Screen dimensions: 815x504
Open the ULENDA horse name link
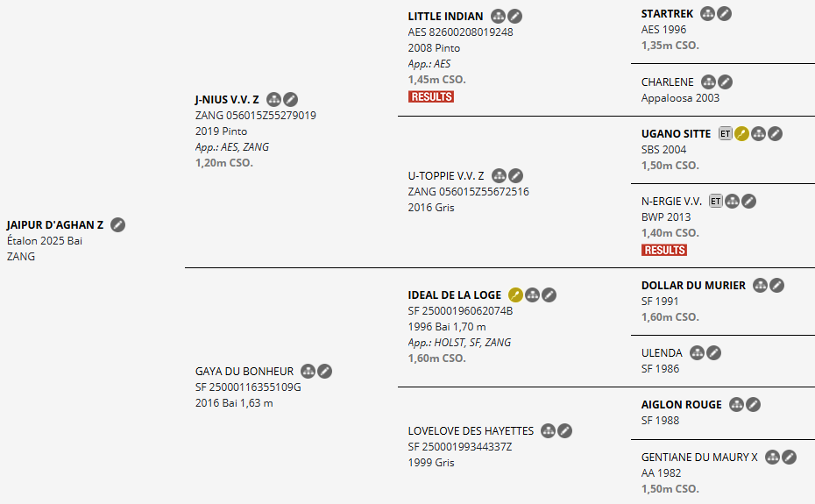pyautogui.click(x=662, y=352)
